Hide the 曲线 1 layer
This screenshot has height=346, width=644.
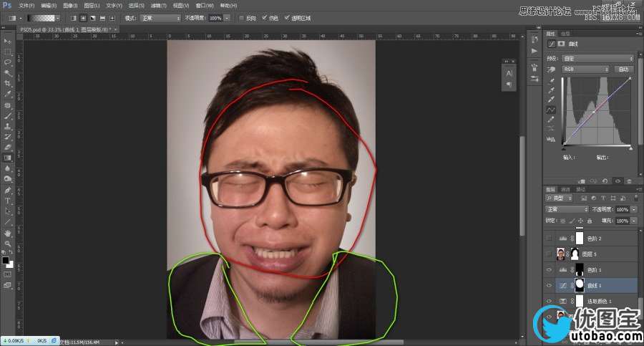pos(549,285)
